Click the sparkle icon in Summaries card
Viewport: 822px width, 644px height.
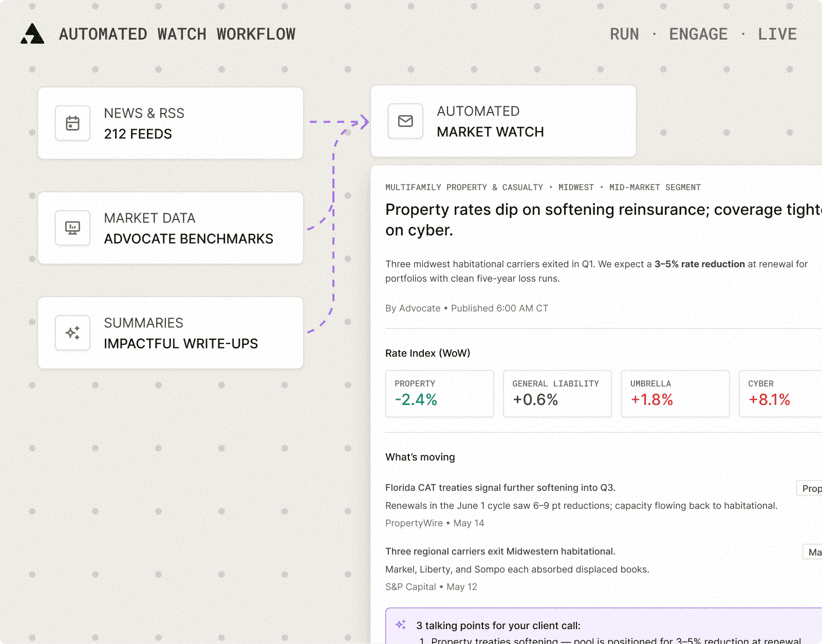(72, 333)
